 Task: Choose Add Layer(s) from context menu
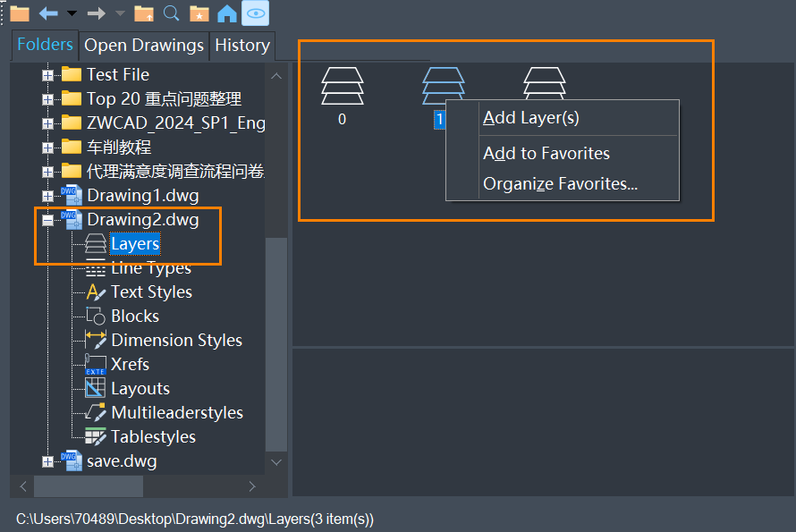(x=531, y=118)
